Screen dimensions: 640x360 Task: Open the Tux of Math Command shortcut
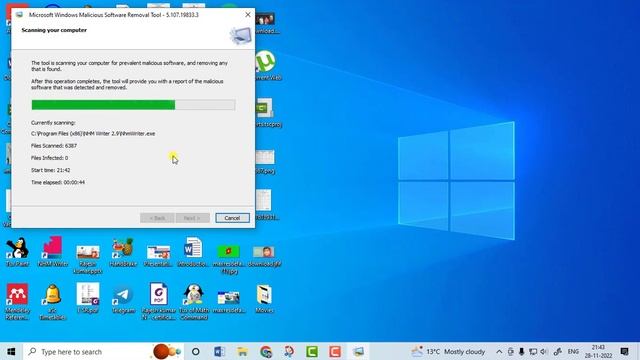[x=193, y=301]
